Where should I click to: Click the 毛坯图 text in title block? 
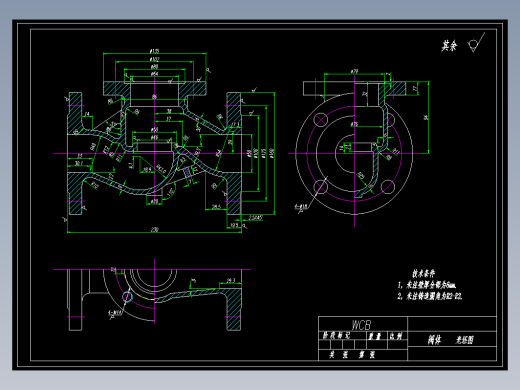(x=464, y=340)
